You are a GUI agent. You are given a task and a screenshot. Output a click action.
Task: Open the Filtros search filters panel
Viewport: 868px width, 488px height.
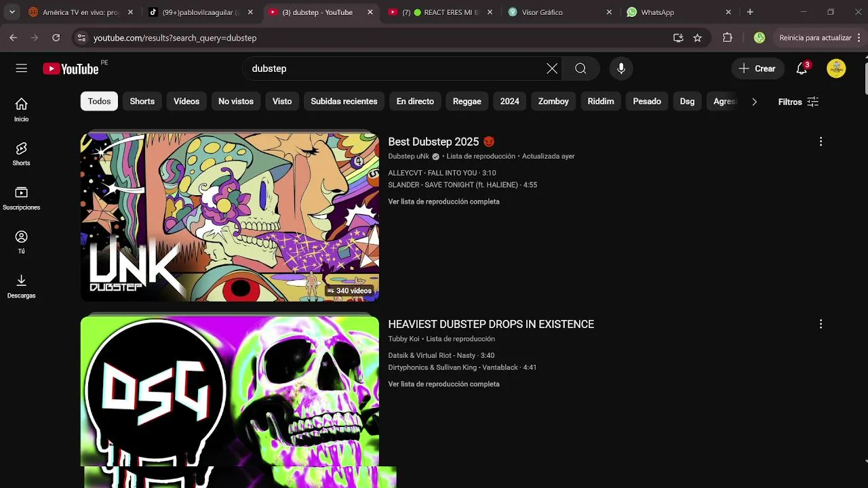(798, 102)
